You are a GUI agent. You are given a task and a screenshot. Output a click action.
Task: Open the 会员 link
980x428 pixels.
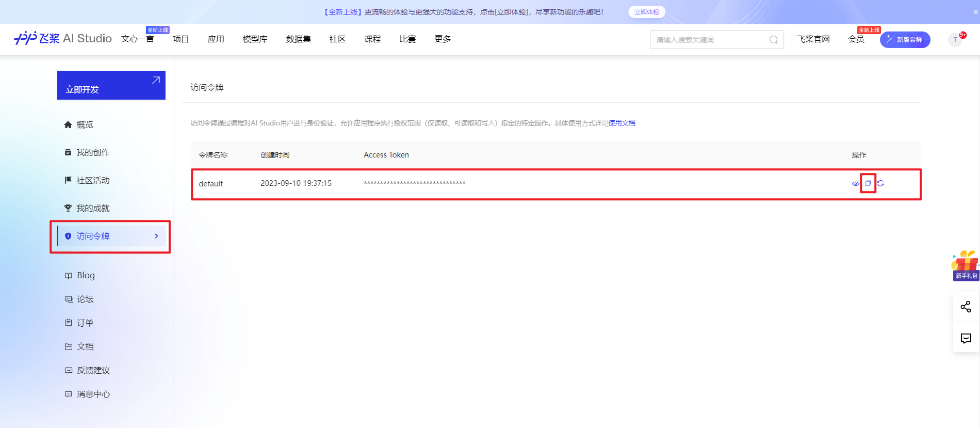coord(856,39)
